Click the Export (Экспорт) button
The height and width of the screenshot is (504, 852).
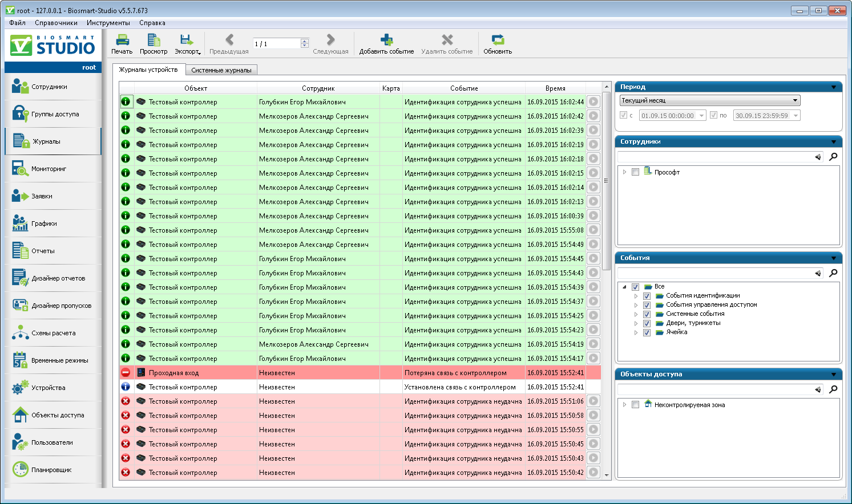point(187,43)
